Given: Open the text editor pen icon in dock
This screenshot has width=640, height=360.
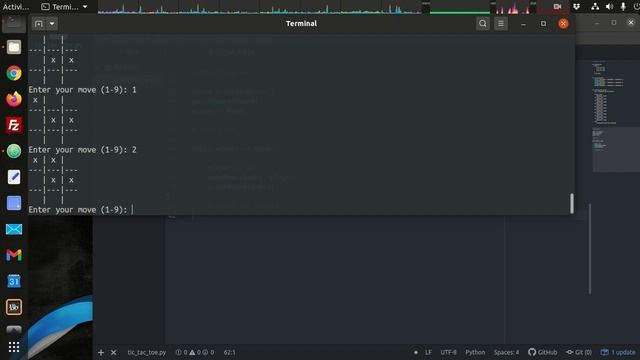Looking at the screenshot, I should (x=14, y=177).
